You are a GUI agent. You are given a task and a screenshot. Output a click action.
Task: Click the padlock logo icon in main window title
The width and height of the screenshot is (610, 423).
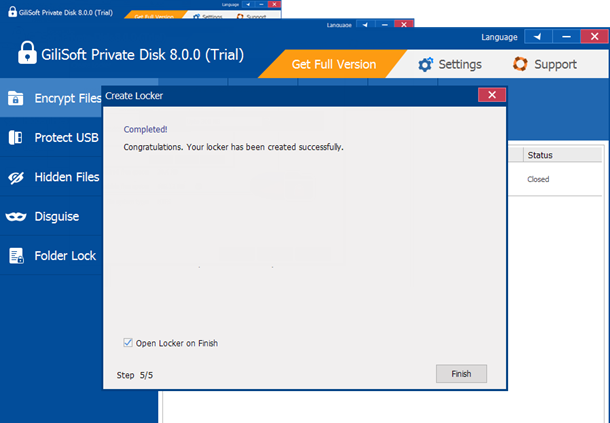tap(27, 53)
